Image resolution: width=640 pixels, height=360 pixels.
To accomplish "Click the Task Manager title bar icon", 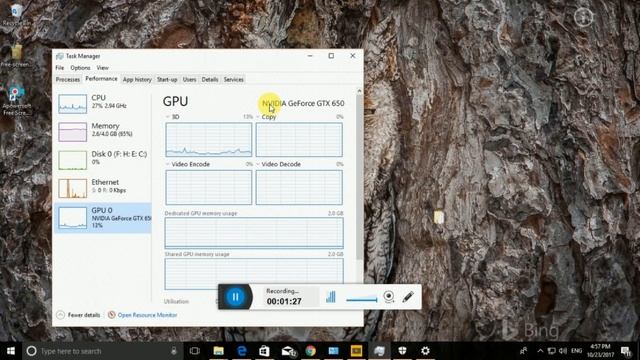I will click(x=60, y=56).
